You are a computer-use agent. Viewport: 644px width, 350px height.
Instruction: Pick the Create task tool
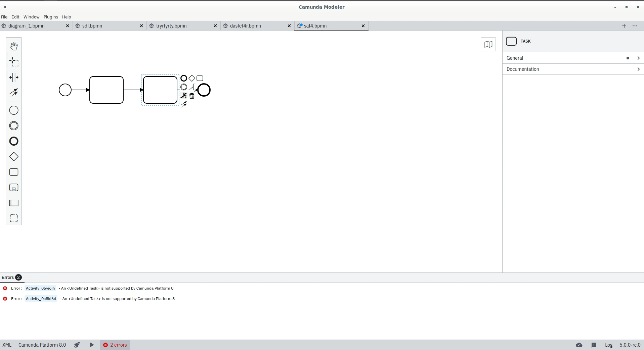pyautogui.click(x=14, y=172)
